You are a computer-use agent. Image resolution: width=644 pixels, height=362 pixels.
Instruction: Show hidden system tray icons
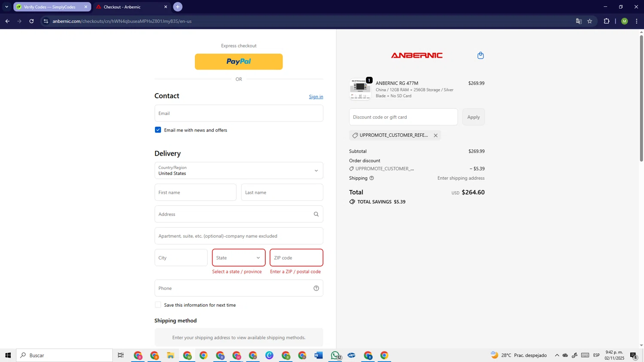point(557,355)
